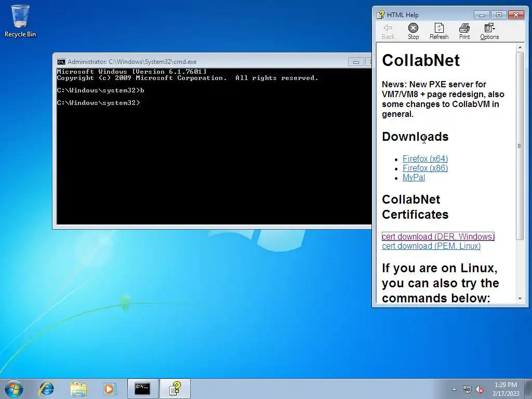Click the cmd.exe title bar icon

tap(61, 62)
